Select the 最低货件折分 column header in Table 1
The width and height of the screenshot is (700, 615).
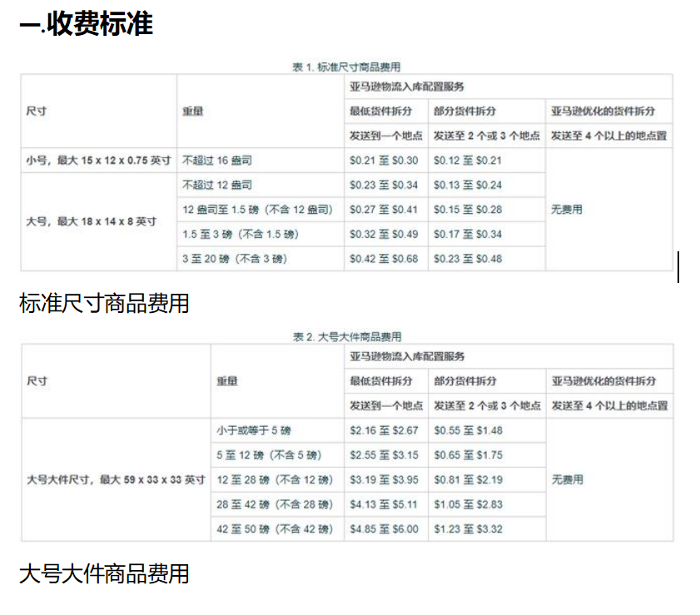coord(380,111)
